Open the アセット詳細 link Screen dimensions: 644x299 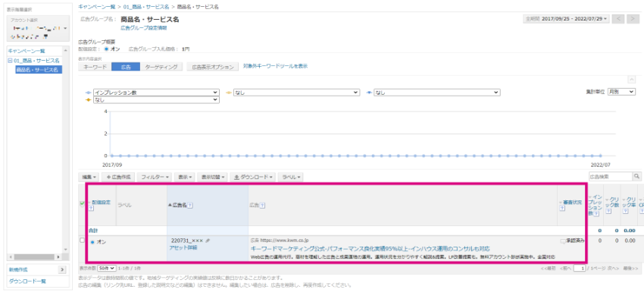pyautogui.click(x=183, y=247)
